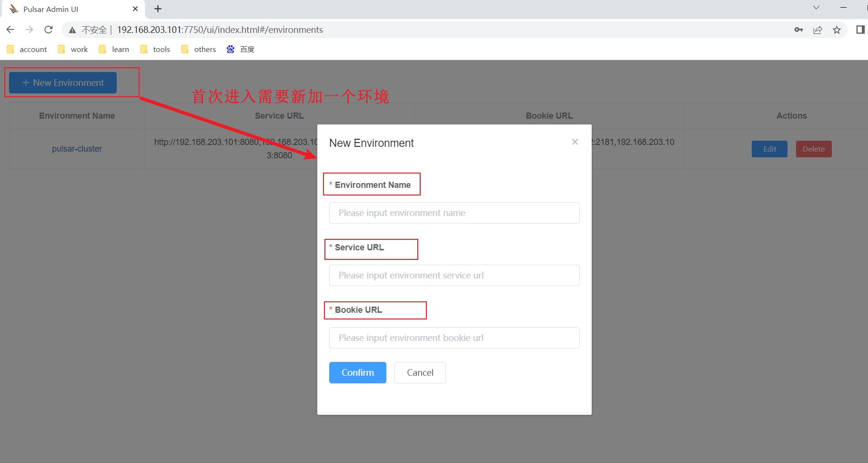Click the key icon in the address bar

[x=799, y=30]
